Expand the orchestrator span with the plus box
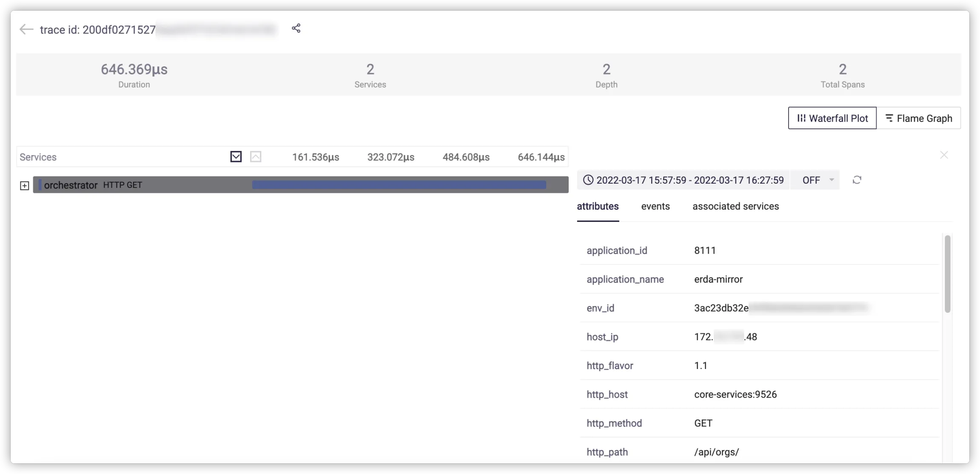Viewport: 980px width, 474px height. point(25,186)
